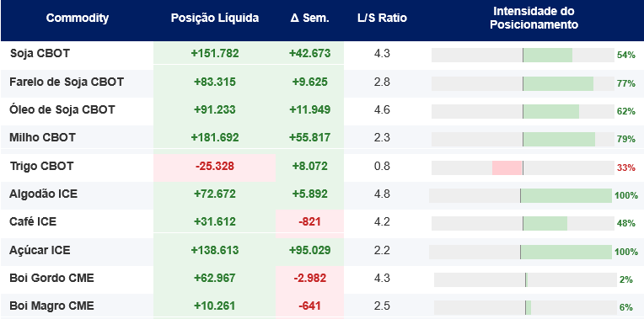Select the Posição Líquida column header

215,18
